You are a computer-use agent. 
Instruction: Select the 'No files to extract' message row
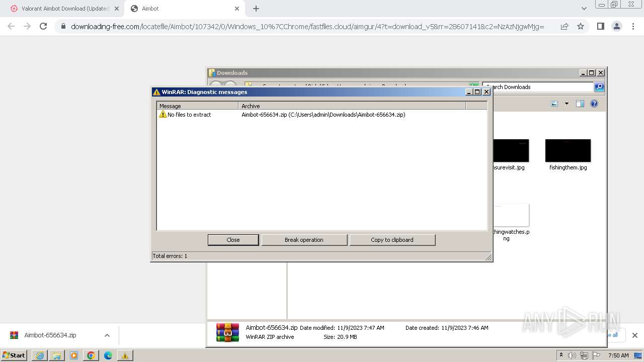322,115
